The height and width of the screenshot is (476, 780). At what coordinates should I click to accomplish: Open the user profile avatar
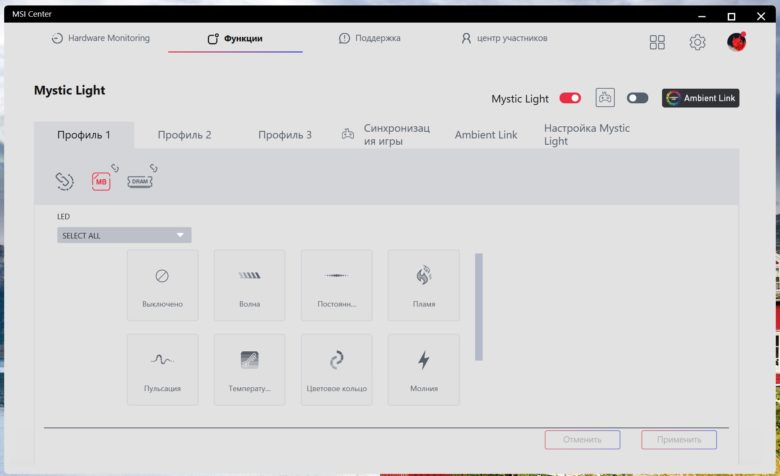click(736, 42)
